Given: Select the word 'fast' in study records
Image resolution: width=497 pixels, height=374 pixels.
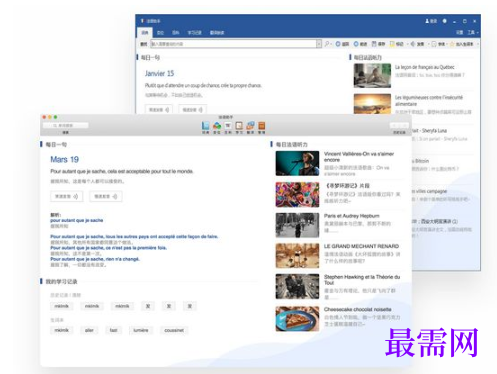Looking at the screenshot, I should tap(113, 330).
